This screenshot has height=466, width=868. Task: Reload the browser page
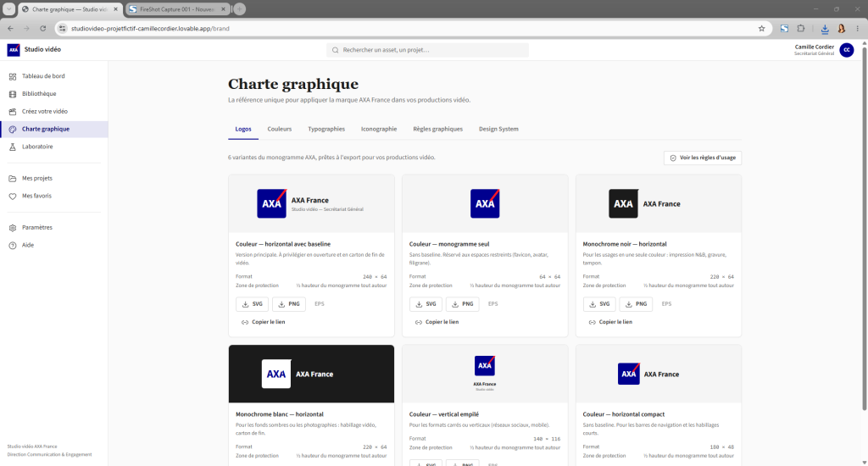pyautogui.click(x=42, y=28)
